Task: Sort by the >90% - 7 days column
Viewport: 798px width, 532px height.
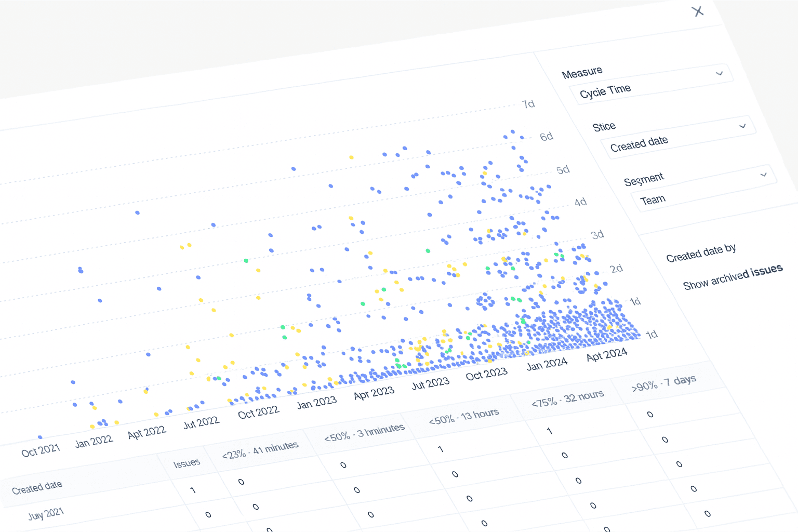Action: pos(663,383)
